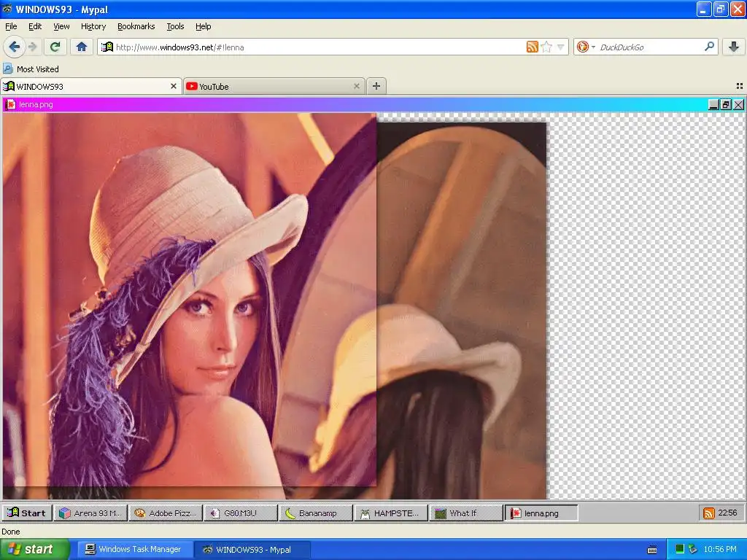Open the search engine selector dropdown
Image resolution: width=747 pixels, height=560 pixels.
(x=593, y=47)
